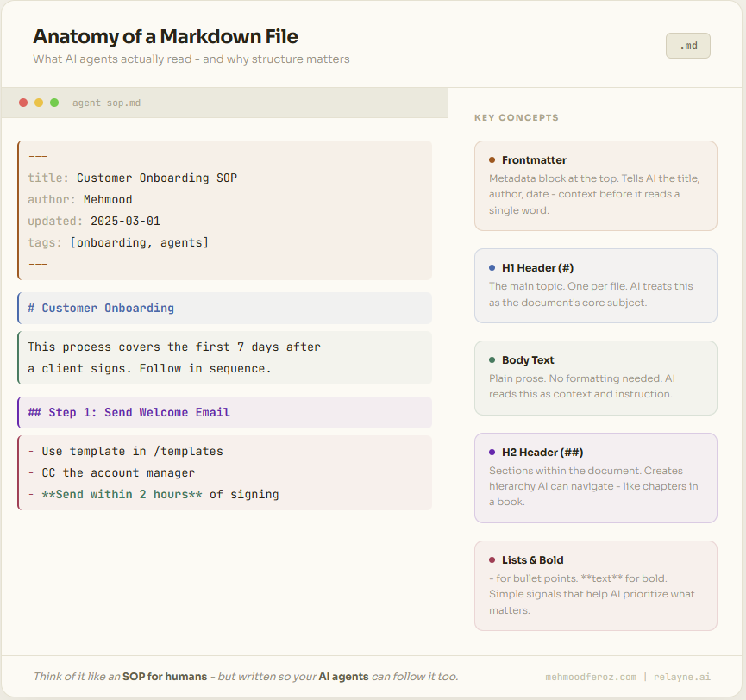Click '- Use template in /templates' list item
Image resolution: width=746 pixels, height=700 pixels.
click(125, 451)
